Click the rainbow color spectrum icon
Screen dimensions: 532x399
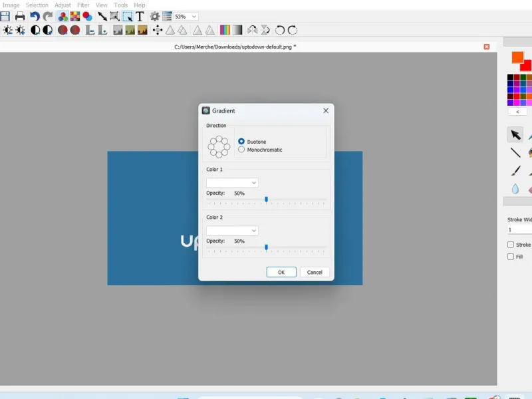[225, 30]
